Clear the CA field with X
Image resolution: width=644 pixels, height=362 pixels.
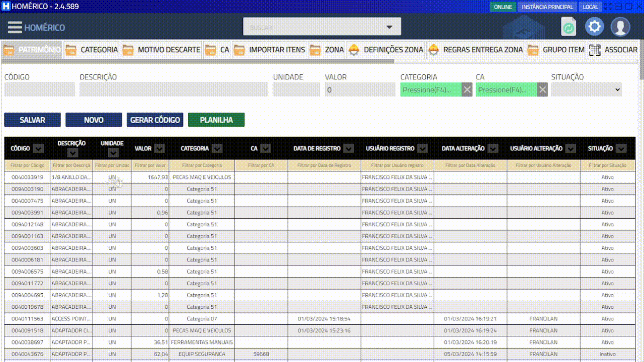point(542,90)
